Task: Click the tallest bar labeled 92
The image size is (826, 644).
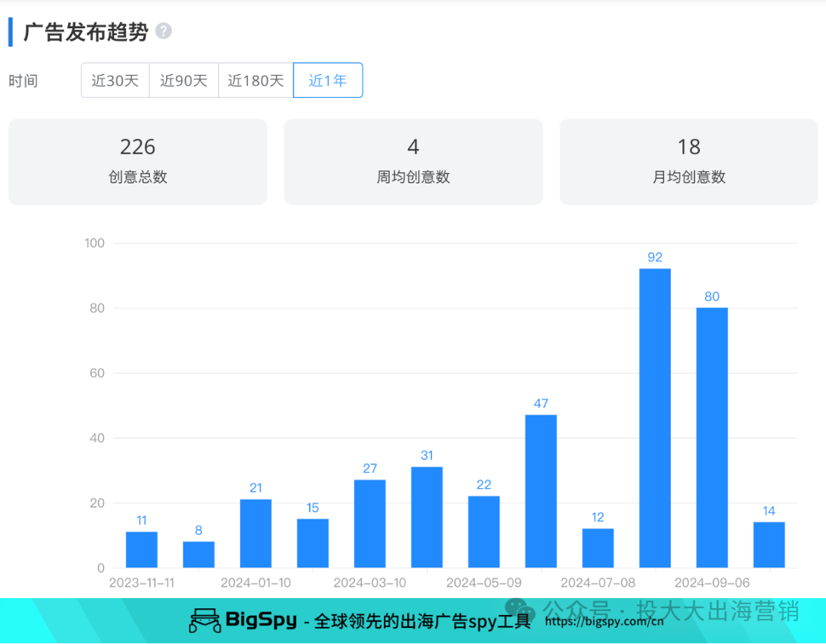Action: (655, 418)
